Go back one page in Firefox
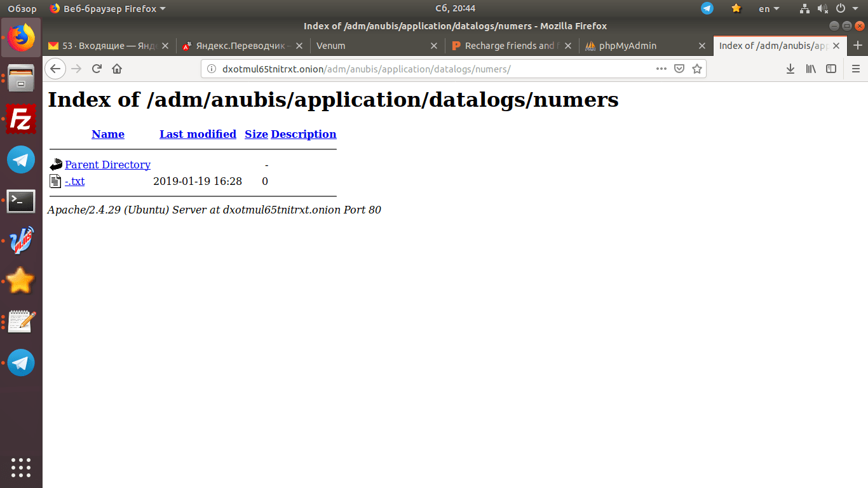 pos(55,69)
